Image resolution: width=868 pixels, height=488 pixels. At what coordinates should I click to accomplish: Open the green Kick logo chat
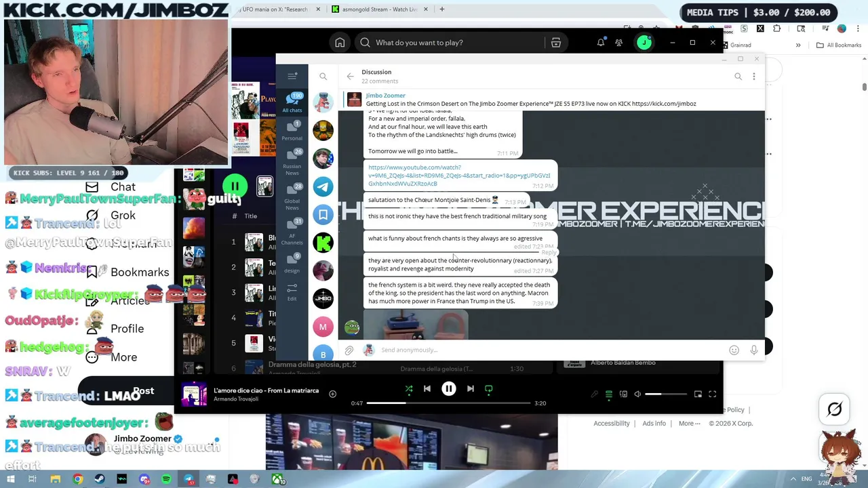(323, 242)
